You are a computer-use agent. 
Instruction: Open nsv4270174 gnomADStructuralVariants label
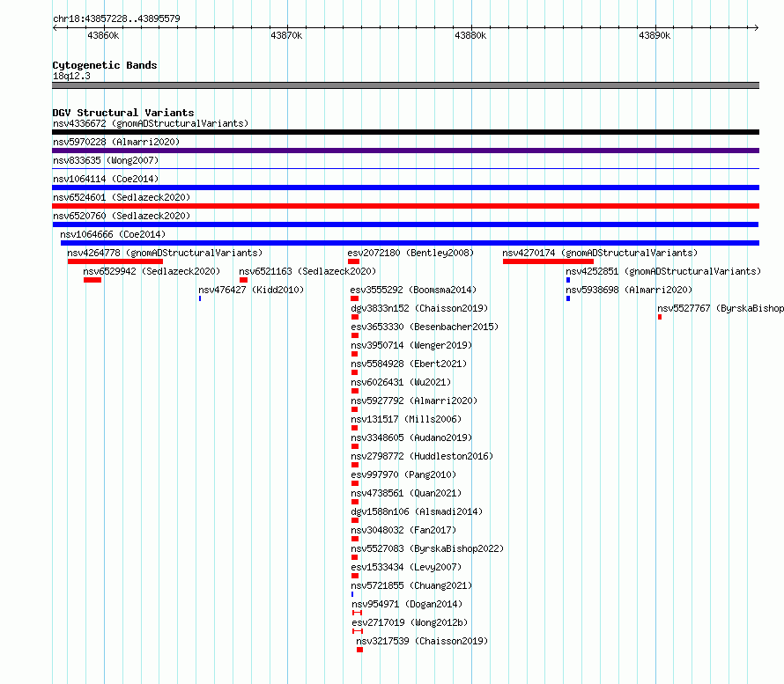(600, 253)
